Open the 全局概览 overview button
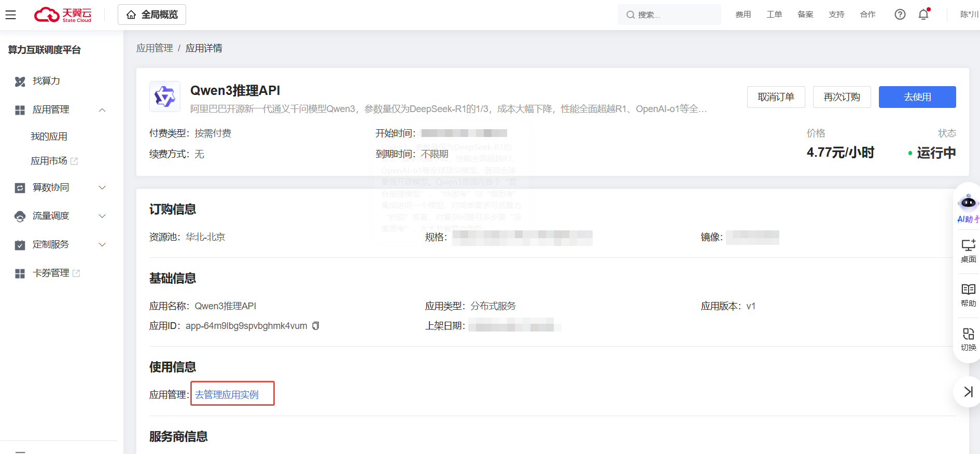This screenshot has height=454, width=980. pos(152,15)
